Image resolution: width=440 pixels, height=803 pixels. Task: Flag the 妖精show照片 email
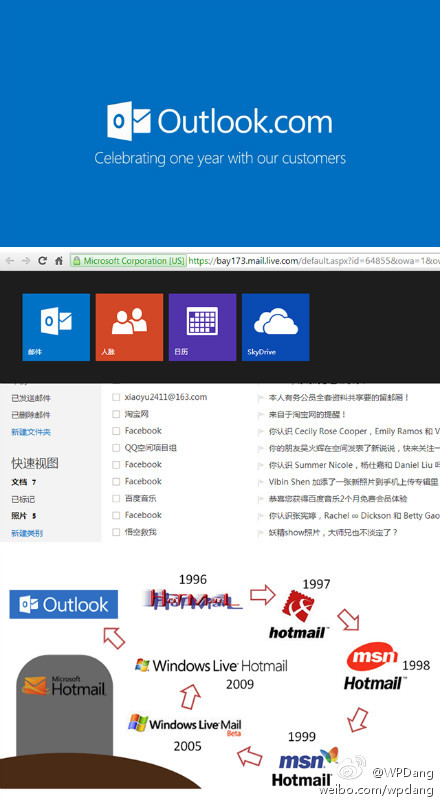pyautogui.click(x=261, y=533)
